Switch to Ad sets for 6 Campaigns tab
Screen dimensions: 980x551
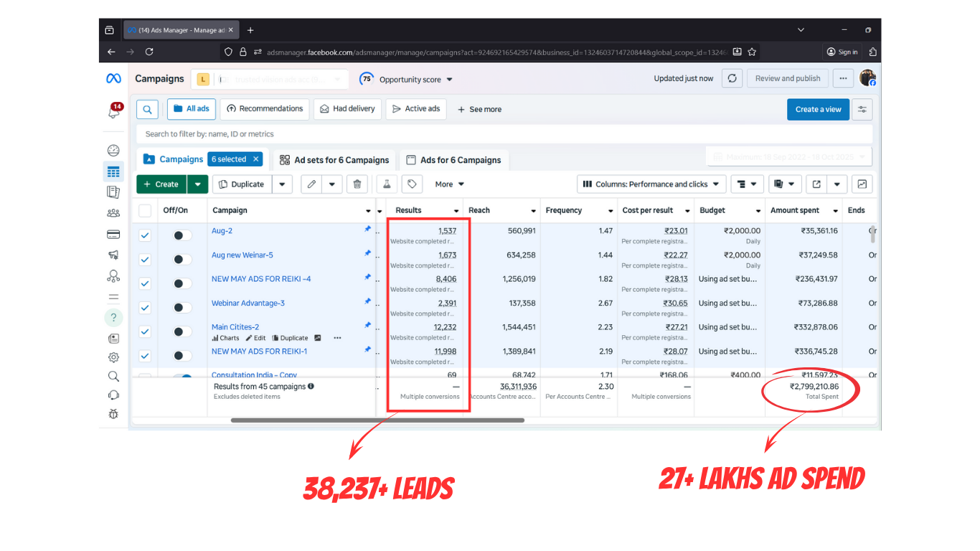[x=334, y=160]
